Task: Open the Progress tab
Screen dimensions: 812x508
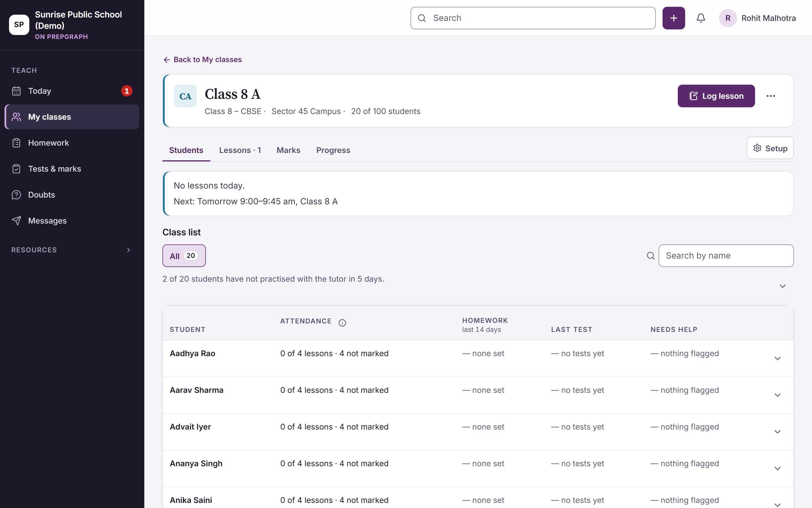Action: coord(333,150)
